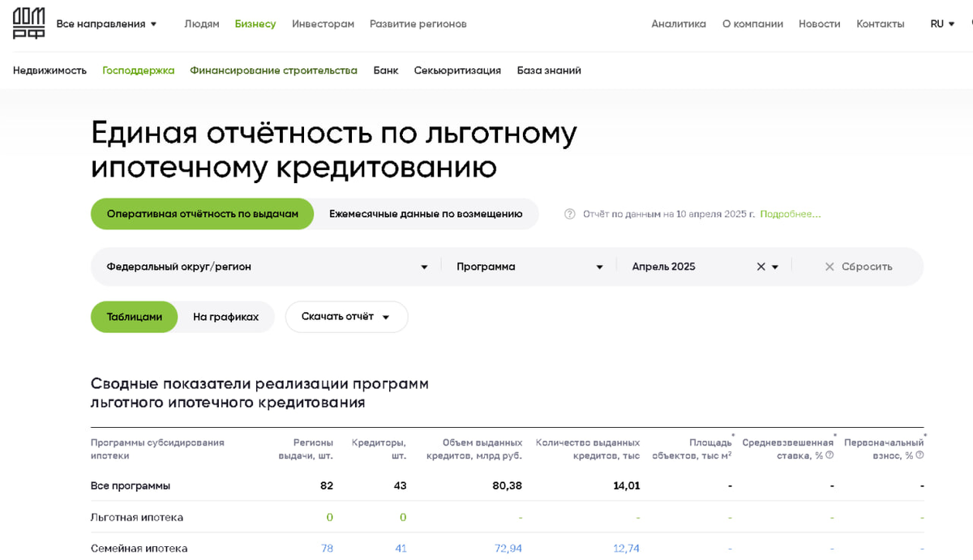Viewport: 973px width, 560px height.
Task: Click the Количество выданных кредитов column header
Action: coord(588,449)
